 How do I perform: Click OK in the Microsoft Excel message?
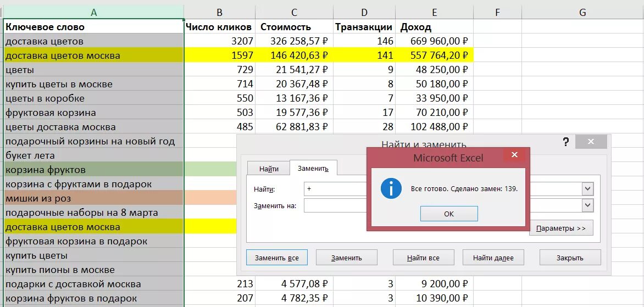tap(449, 214)
